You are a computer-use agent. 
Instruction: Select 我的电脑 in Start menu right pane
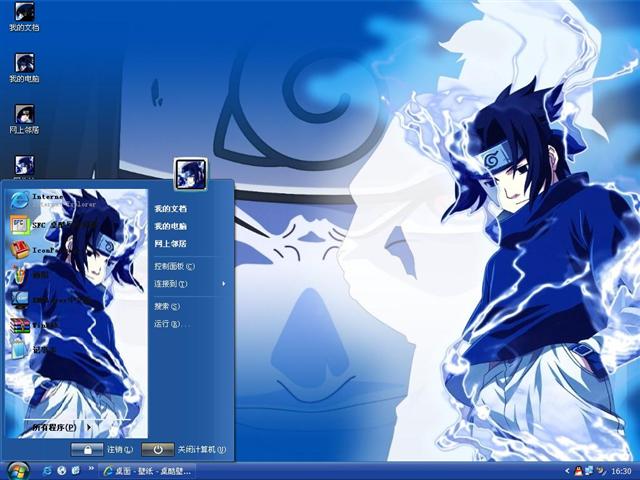[x=171, y=226]
